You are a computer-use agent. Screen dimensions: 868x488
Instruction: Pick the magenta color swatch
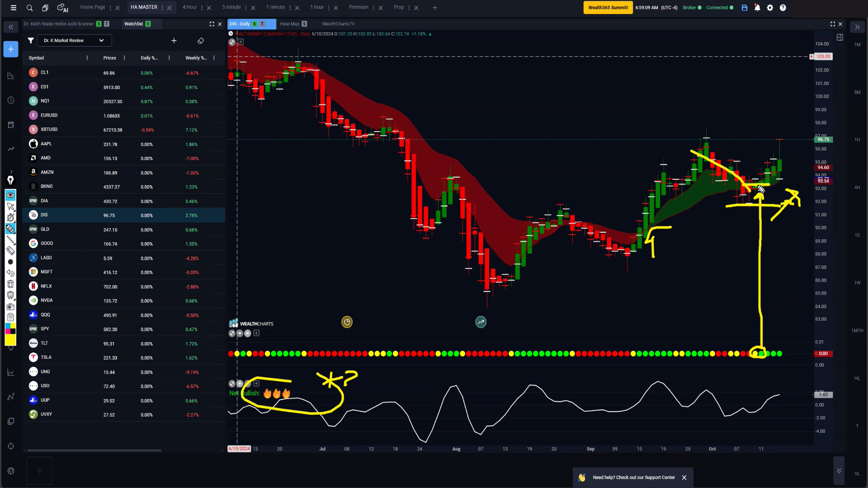[8, 331]
